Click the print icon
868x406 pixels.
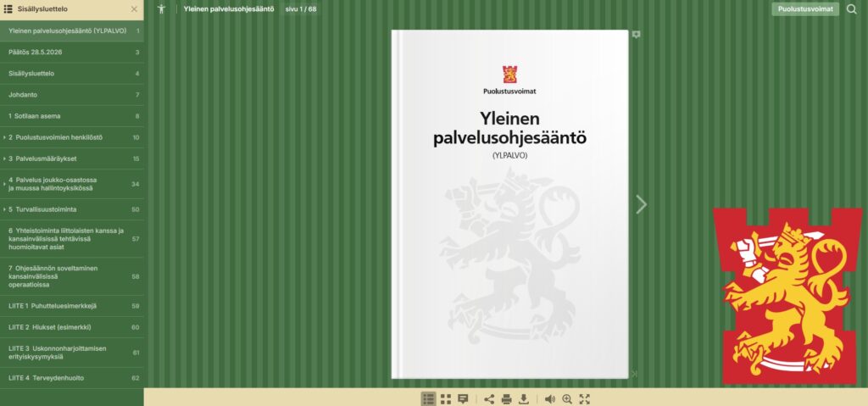tap(506, 399)
